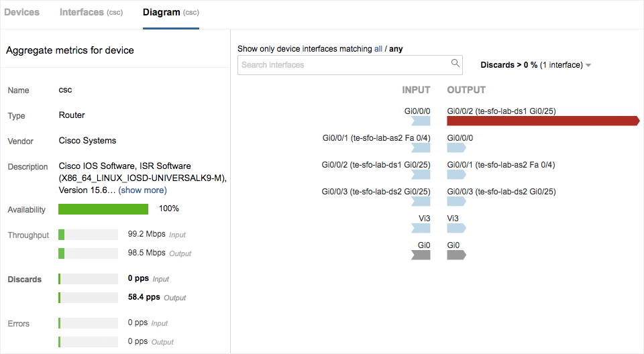Click the Gi0/0/0 output arrow
The width and height of the screenshot is (644, 354).
pos(456,147)
